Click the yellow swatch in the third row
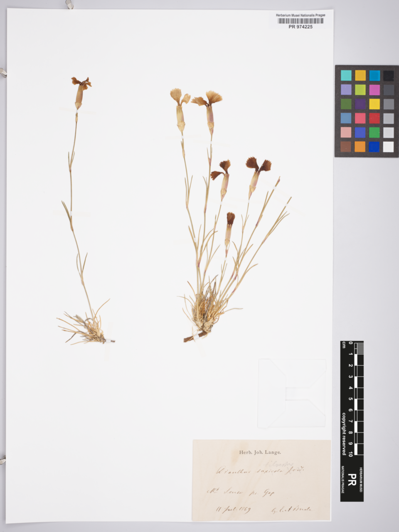 (x=374, y=104)
